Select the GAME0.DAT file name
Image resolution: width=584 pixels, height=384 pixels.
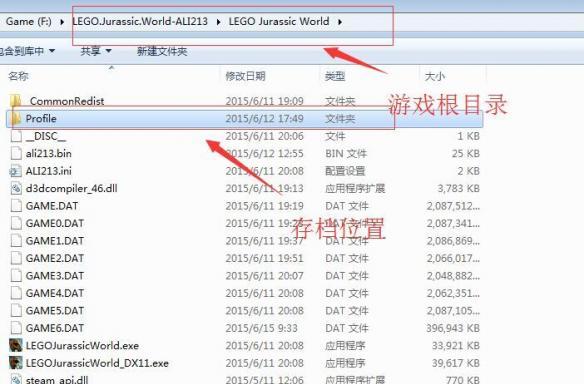[x=55, y=223]
